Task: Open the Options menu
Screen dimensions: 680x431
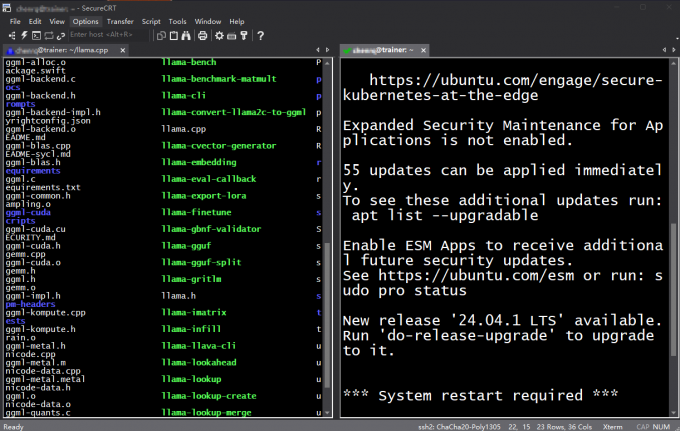Action: pyautogui.click(x=85, y=21)
